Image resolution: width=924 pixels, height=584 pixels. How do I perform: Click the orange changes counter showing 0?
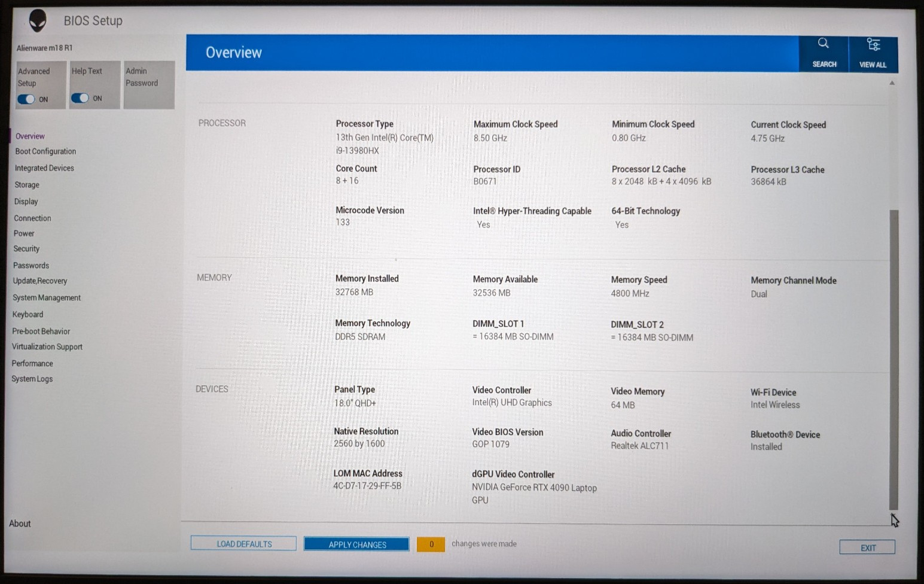click(x=431, y=544)
